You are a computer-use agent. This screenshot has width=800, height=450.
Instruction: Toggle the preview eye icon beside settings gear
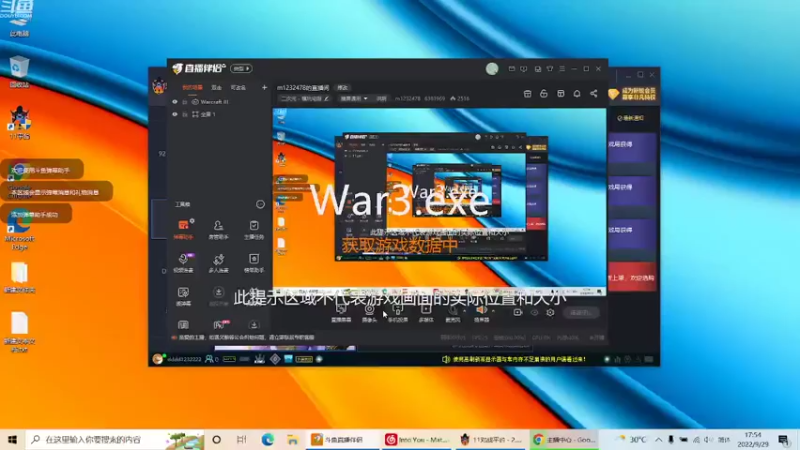coord(534,312)
